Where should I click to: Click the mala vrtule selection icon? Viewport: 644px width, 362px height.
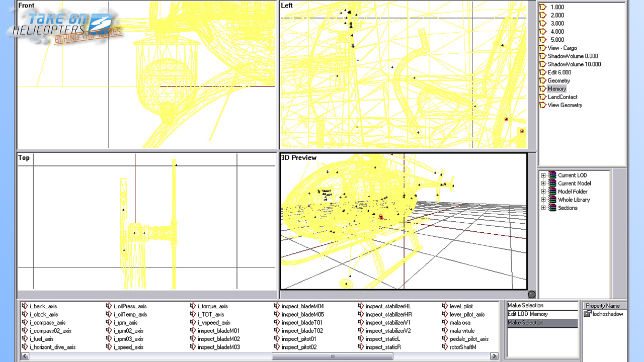445,331
